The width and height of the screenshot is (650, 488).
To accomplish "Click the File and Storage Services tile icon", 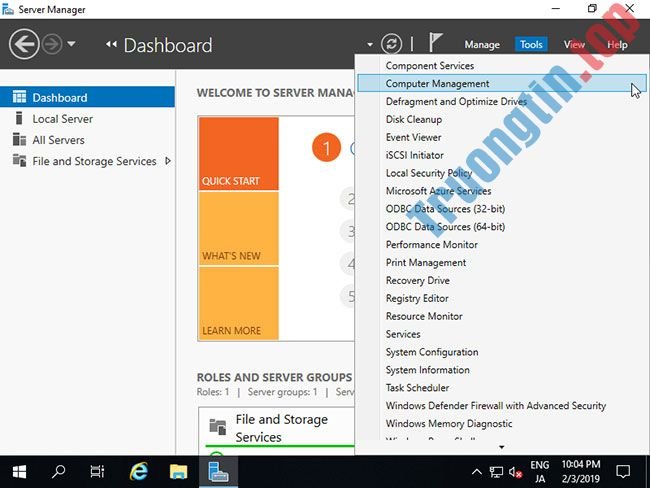I will point(218,427).
